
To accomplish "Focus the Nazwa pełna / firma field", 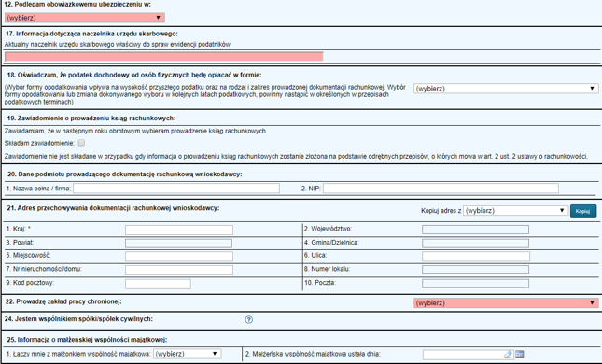I will point(176,189).
